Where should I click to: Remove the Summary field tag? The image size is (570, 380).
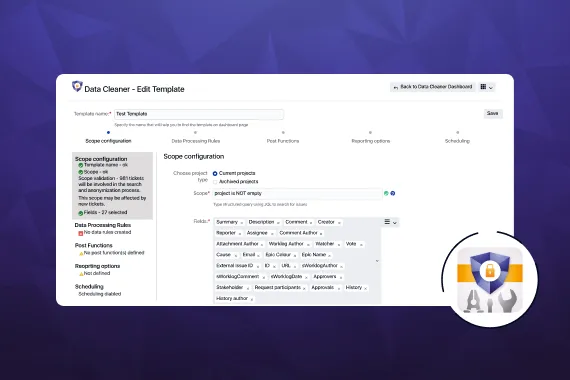click(x=242, y=223)
